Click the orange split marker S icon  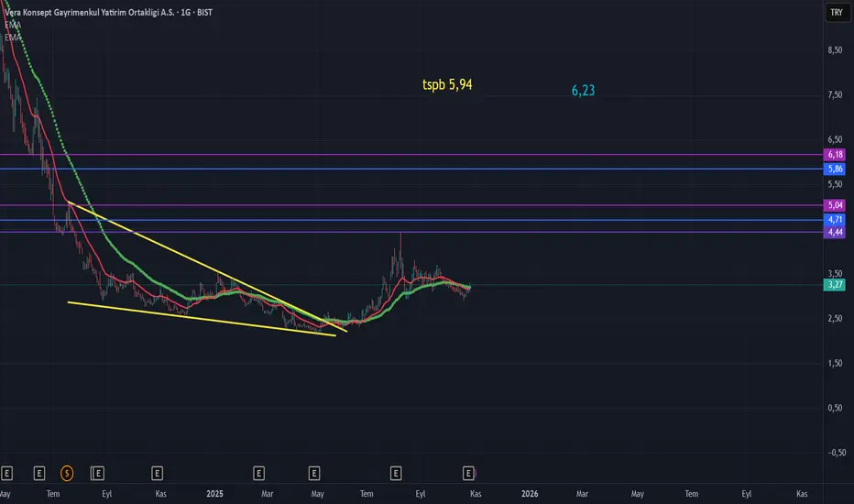tap(66, 474)
